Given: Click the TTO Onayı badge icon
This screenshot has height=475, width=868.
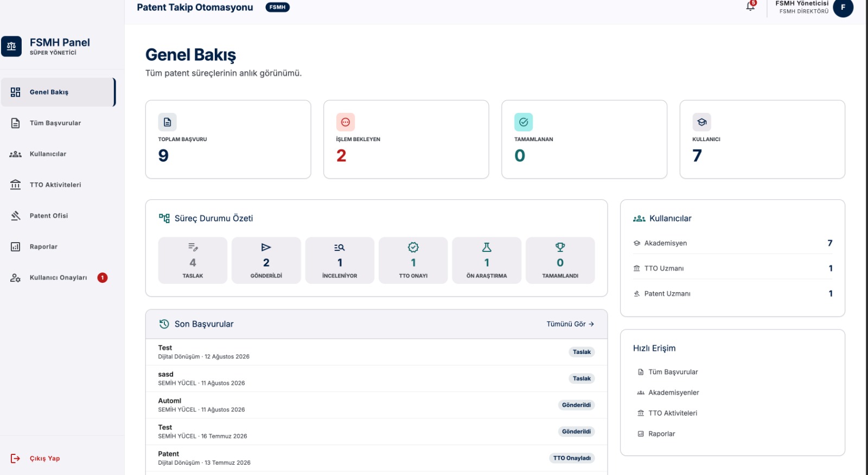Looking at the screenshot, I should click(413, 248).
